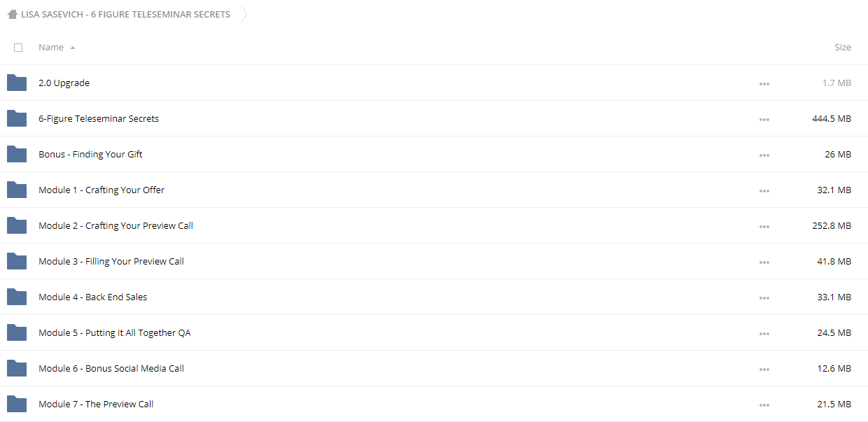Image resolution: width=868 pixels, height=422 pixels.
Task: Open options menu for Module 2 row
Action: [x=764, y=227]
